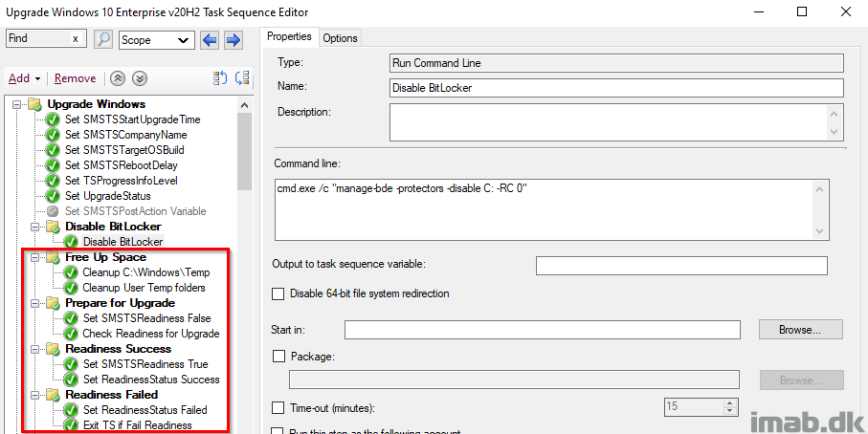Click green check icon of Check Readiness for Upgrade
The height and width of the screenshot is (434, 868).
(x=70, y=334)
